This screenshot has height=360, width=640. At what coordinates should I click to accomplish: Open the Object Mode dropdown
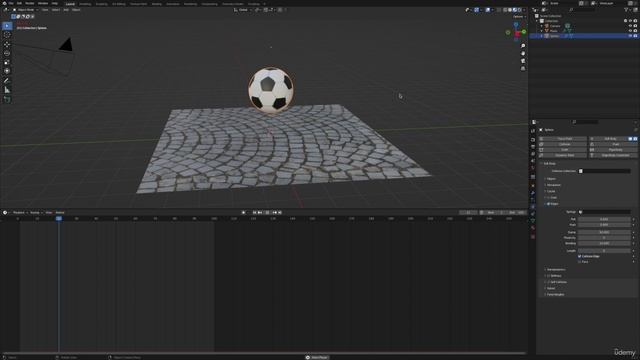click(x=25, y=10)
